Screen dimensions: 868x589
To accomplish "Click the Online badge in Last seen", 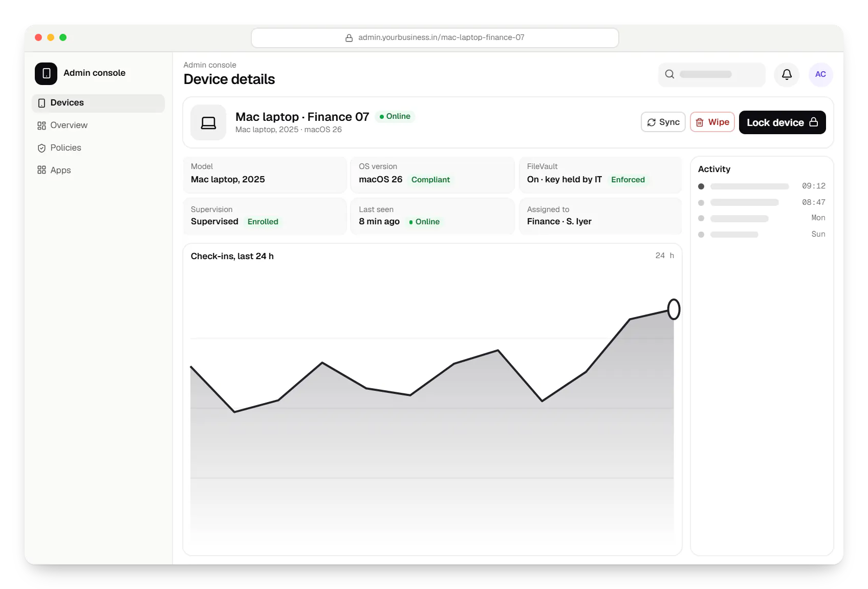I will tap(424, 222).
